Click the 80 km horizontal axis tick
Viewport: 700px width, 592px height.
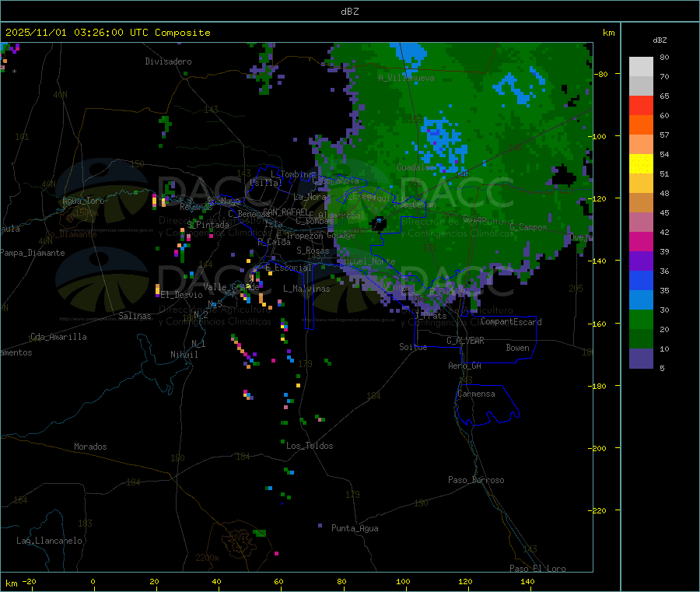[342, 582]
